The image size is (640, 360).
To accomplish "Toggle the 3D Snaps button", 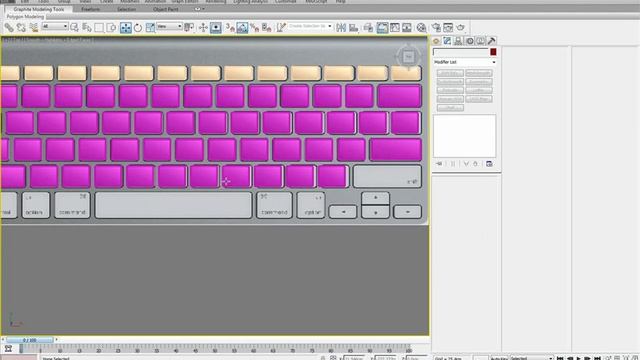I will (x=230, y=28).
